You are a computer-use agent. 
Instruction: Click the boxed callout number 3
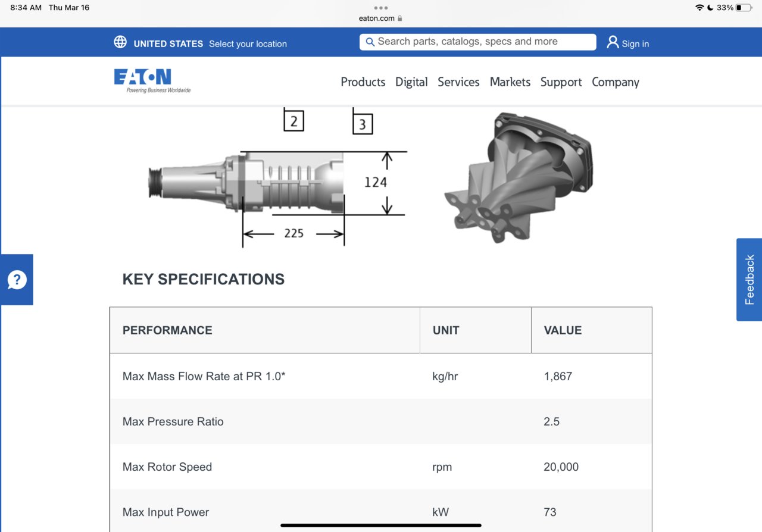(363, 124)
